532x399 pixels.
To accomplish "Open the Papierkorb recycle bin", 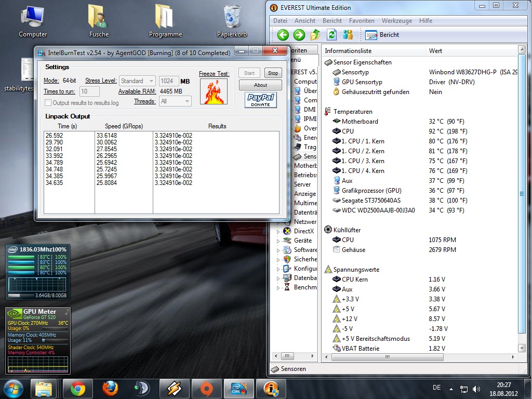I will click(x=232, y=21).
